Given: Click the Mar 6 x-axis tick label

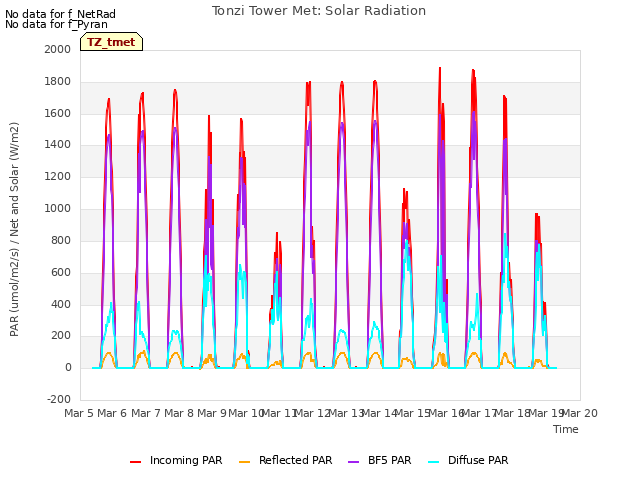Looking at the screenshot, I should click(112, 413).
